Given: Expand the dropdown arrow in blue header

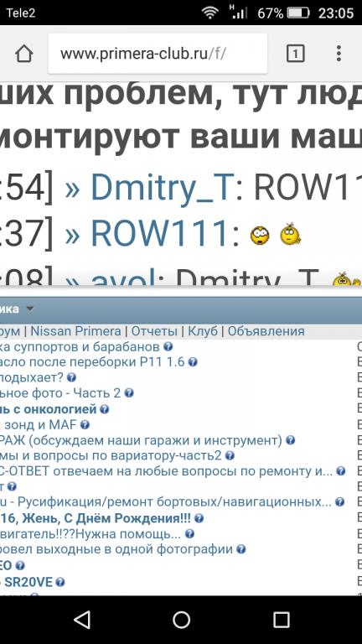Looking at the screenshot, I should point(30,309).
